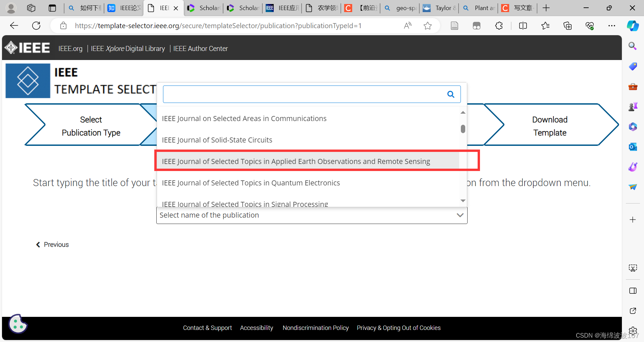
Task: Open the sidebar Designer purple icon
Action: (633, 167)
